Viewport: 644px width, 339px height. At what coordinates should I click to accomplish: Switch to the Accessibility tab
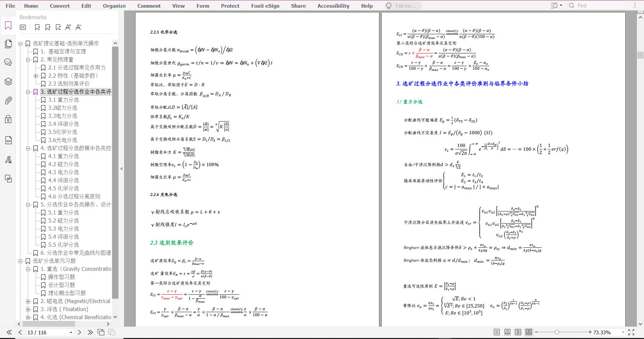tap(333, 6)
